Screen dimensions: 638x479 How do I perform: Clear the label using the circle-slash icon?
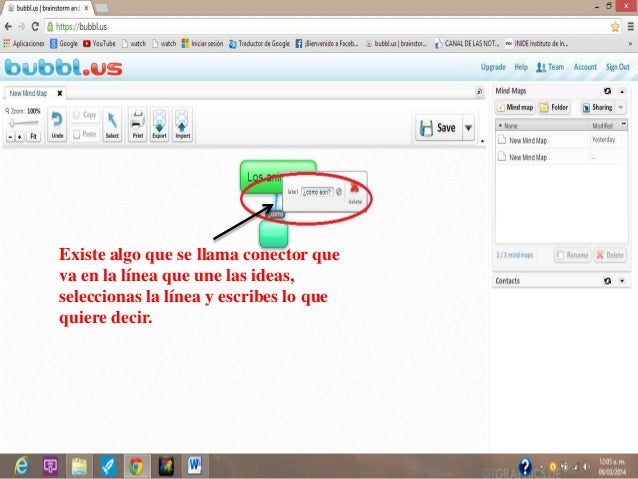[339, 192]
